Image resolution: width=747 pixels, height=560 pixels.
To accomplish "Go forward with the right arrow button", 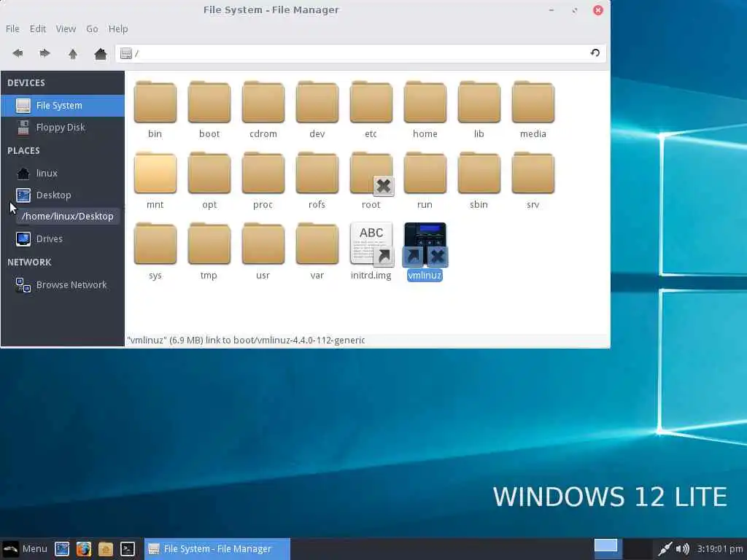I will pos(44,53).
